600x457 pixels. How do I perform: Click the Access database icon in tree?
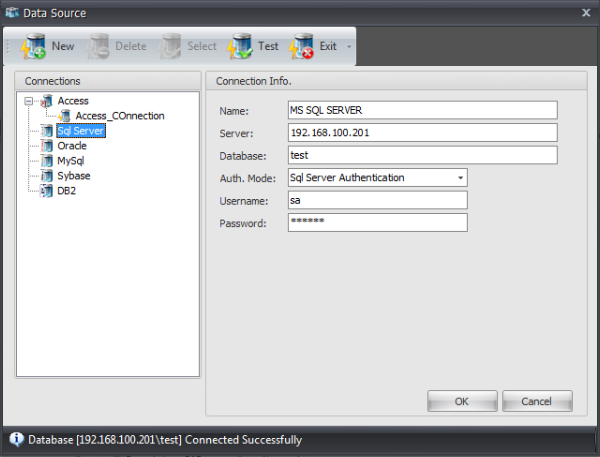pyautogui.click(x=46, y=101)
